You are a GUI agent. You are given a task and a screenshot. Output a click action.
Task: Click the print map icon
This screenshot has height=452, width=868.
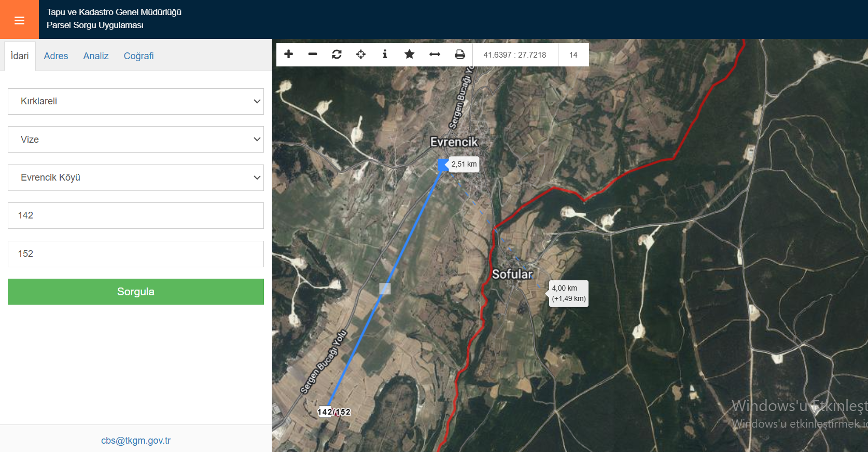460,54
